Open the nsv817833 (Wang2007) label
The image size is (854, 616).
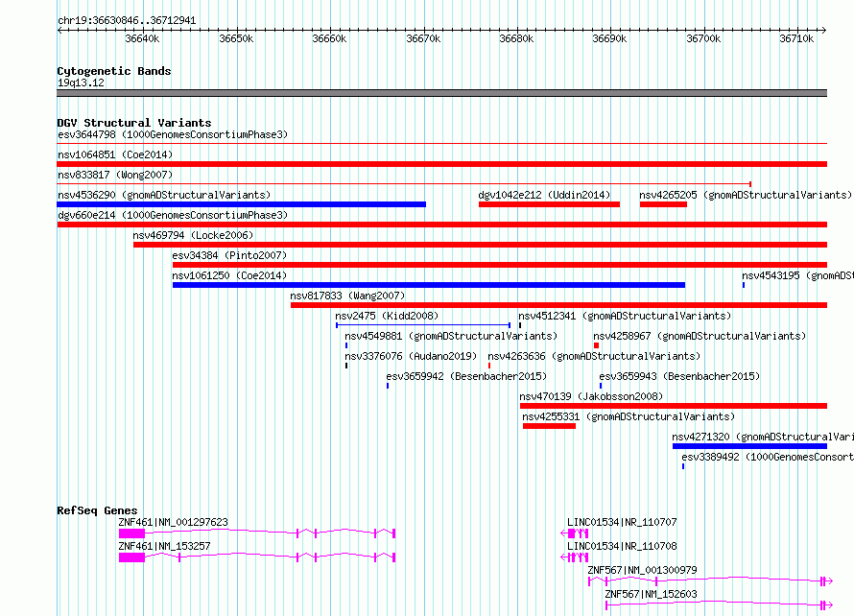[x=347, y=296]
